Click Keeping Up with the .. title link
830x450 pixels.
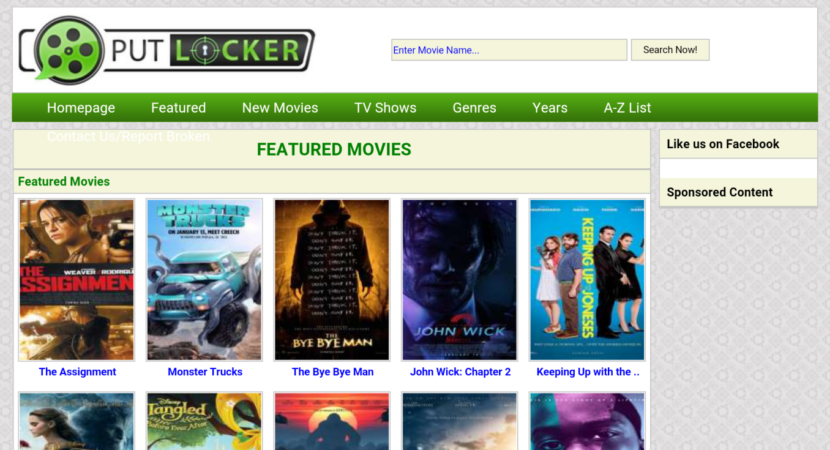(588, 372)
